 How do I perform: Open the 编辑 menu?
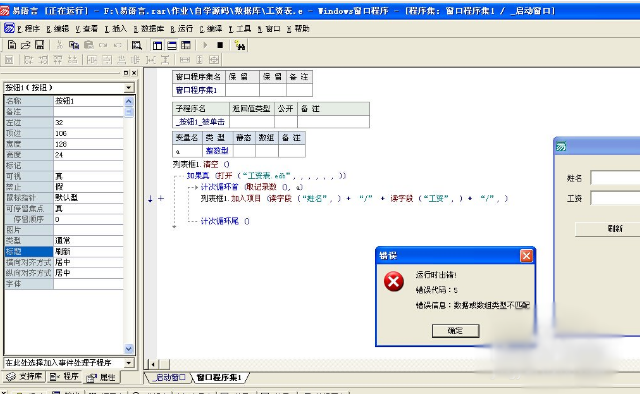click(x=58, y=29)
